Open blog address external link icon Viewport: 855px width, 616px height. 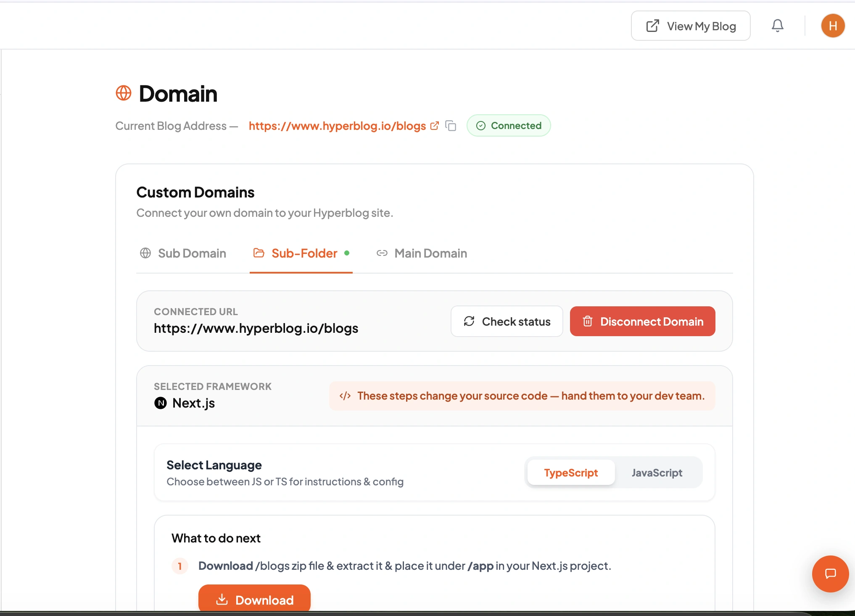coord(435,126)
